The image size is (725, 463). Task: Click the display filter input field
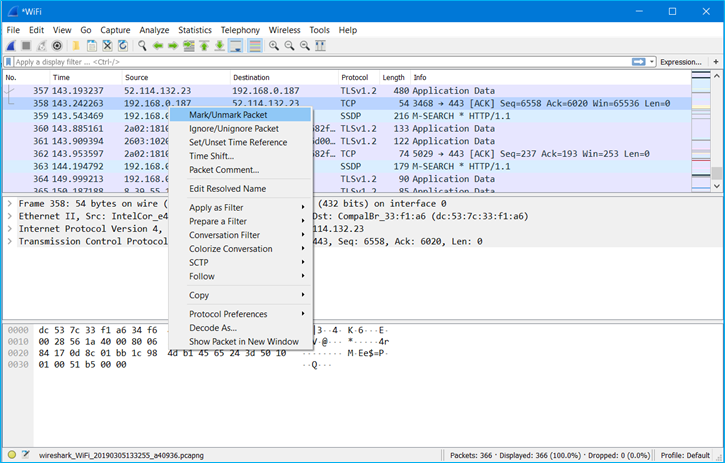click(321, 62)
